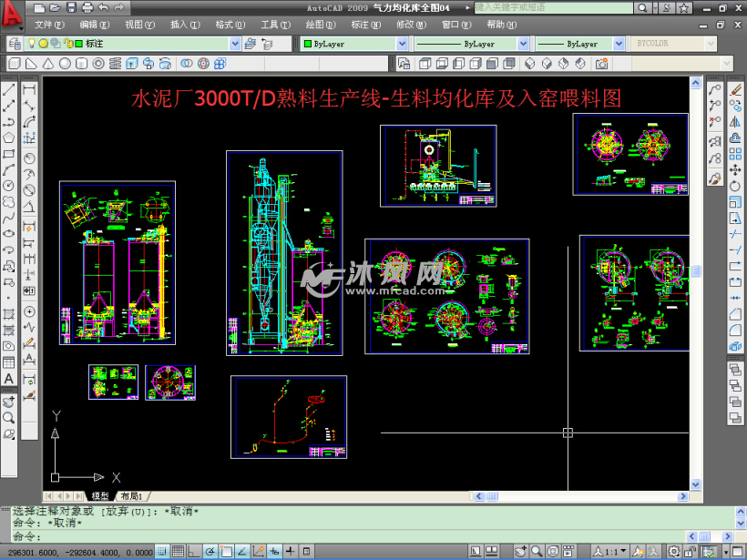
Task: Click the Layer Previous icon
Action: (267, 44)
